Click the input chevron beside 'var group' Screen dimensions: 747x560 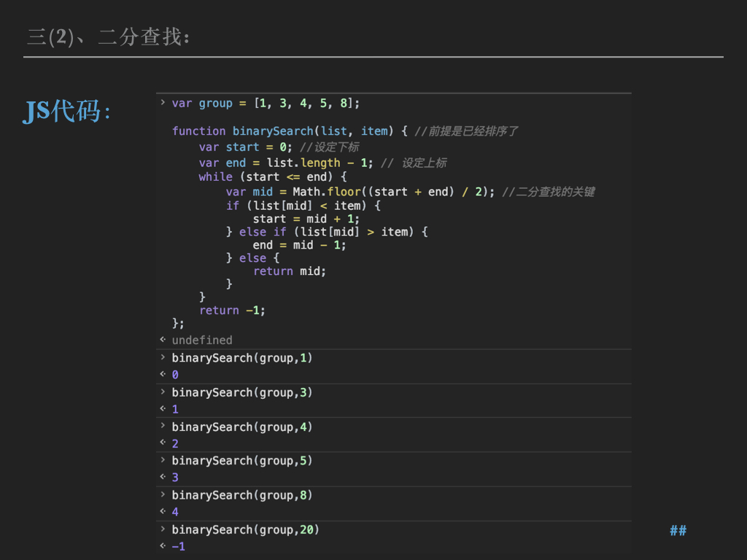pyautogui.click(x=163, y=103)
